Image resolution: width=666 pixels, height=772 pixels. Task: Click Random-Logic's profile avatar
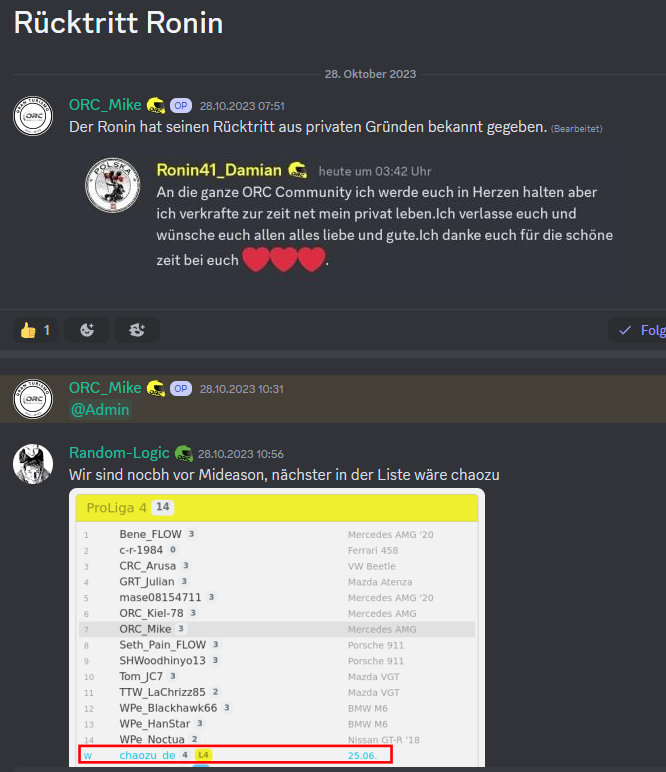point(33,464)
